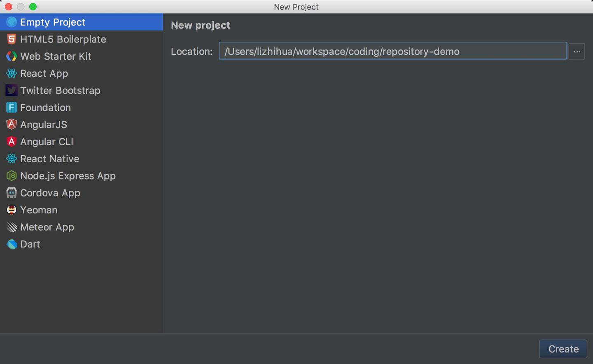Click the Twitter Bootstrap icon

point(11,90)
